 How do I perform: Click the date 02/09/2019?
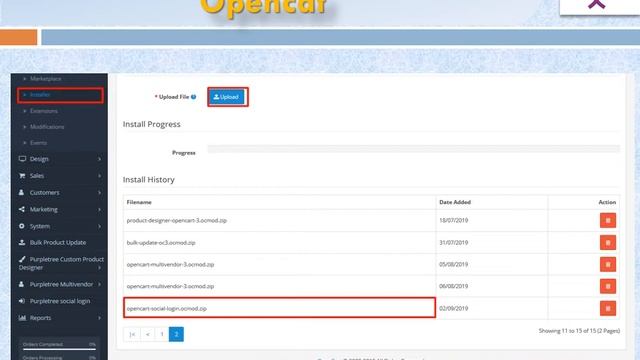tap(453, 309)
